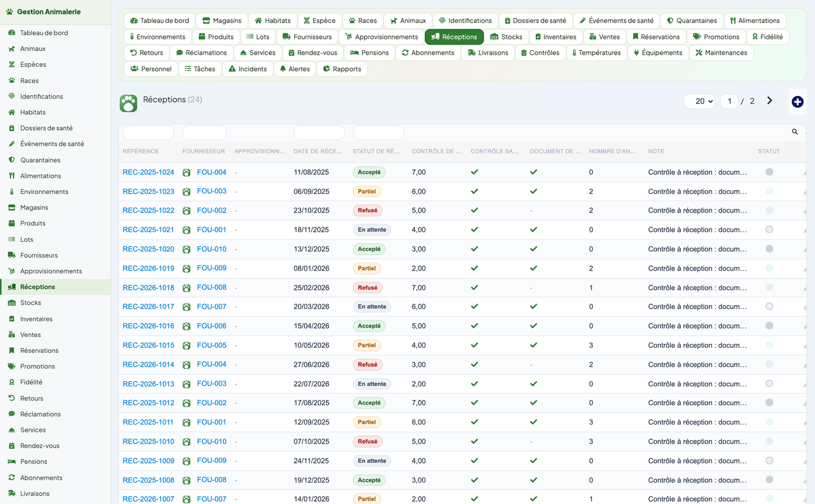
Task: Click the magnifier search icon in the filter row
Action: 795,132
